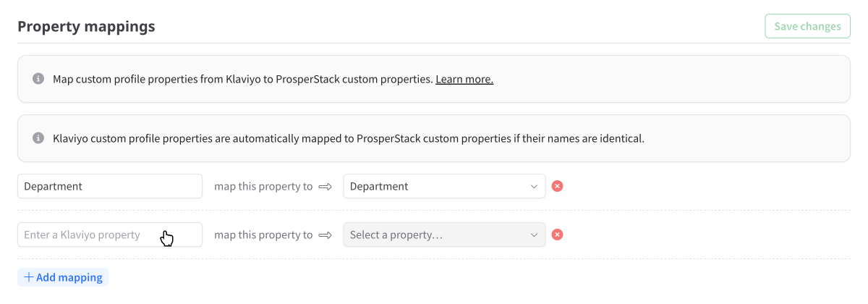Open the 'Select a property…' dropdown
The image size is (868, 304).
[444, 235]
